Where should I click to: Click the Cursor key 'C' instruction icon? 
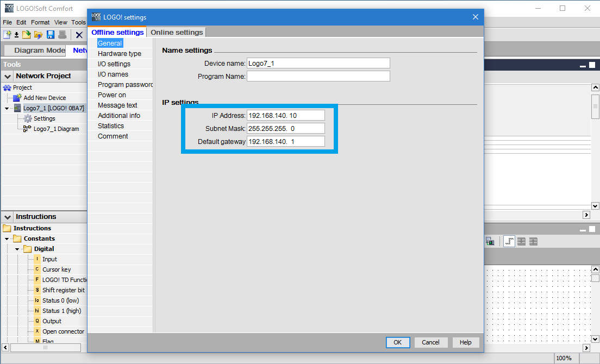37,269
